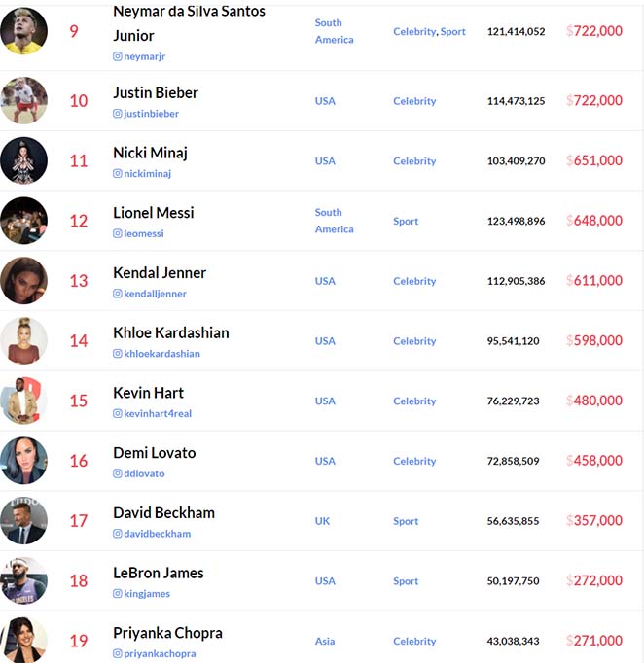The height and width of the screenshot is (663, 644).
Task: Open the kingjames Instagram handle link
Action: pos(147,594)
